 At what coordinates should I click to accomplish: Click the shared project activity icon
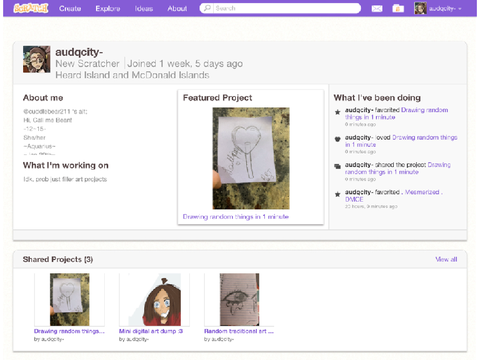[x=337, y=167]
